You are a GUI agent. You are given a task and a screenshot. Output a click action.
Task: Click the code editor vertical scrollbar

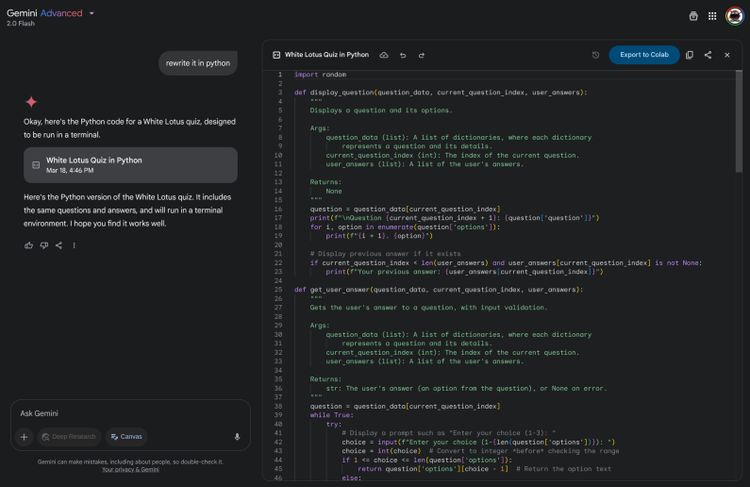pyautogui.click(x=739, y=121)
